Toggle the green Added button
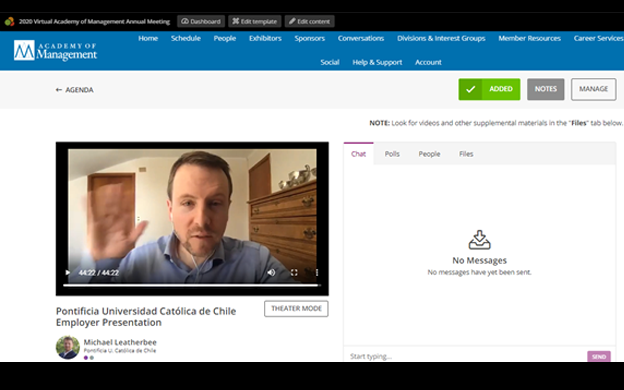The image size is (624, 390). pos(489,89)
